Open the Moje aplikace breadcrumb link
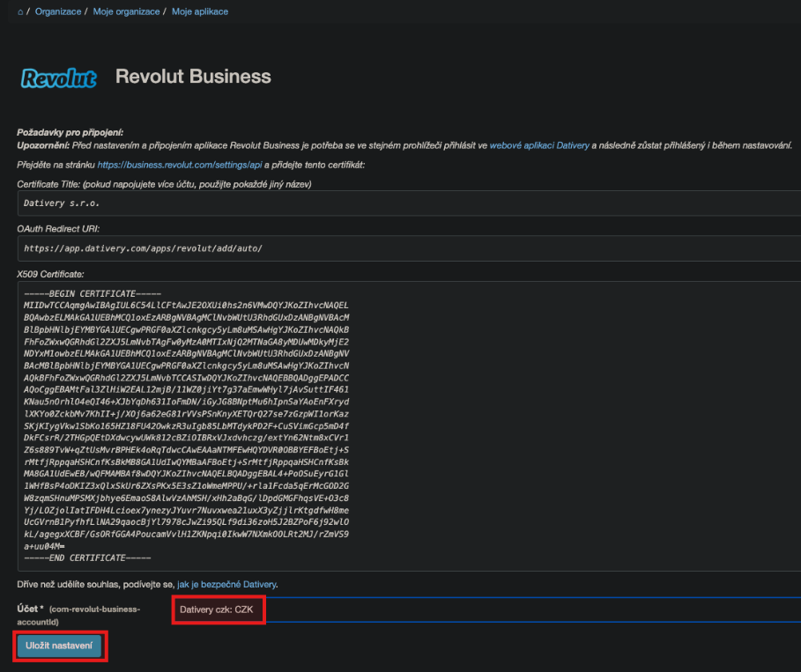 coord(200,11)
